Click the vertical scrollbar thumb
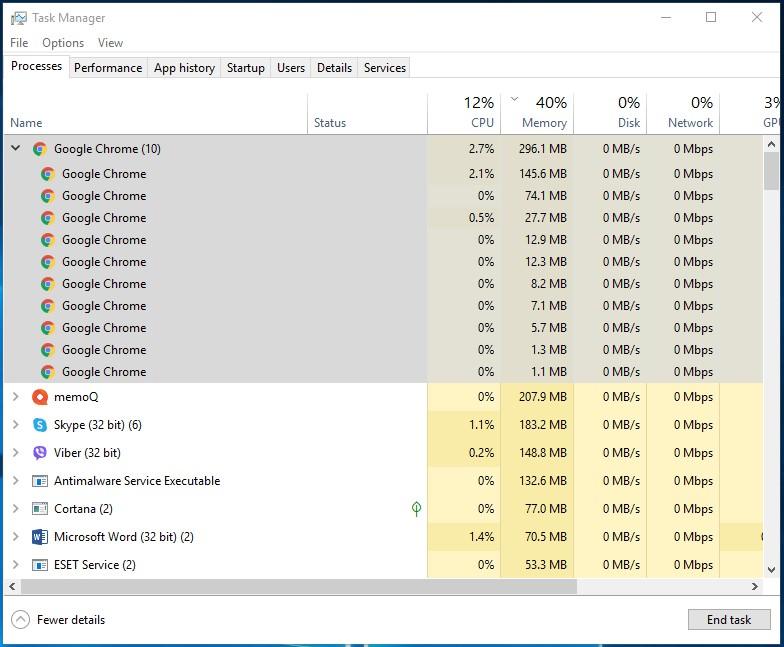This screenshot has width=784, height=647. (x=770, y=171)
